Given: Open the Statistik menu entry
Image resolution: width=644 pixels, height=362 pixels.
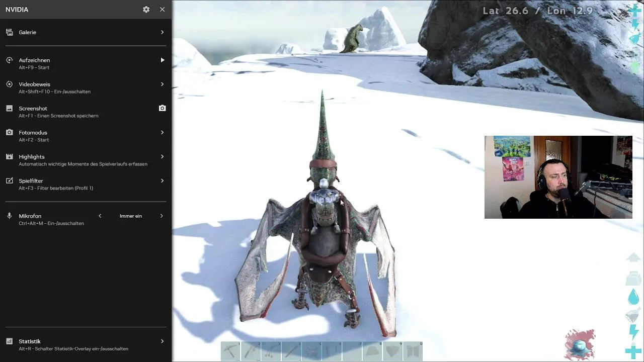Looking at the screenshot, I should [x=86, y=344].
